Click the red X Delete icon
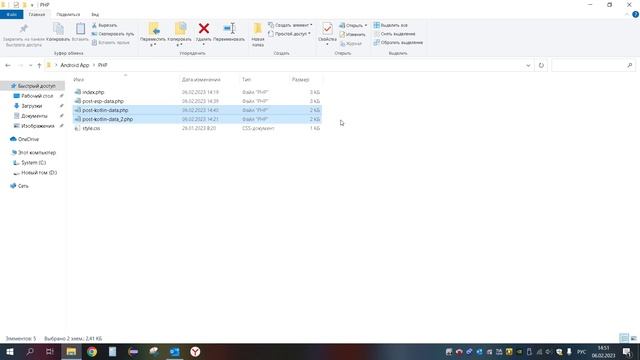 (x=204, y=28)
